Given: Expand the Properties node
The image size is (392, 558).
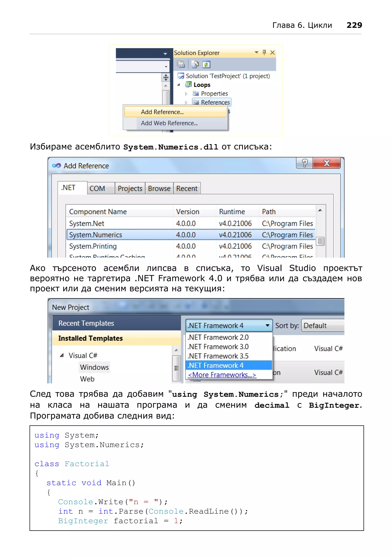Looking at the screenshot, I should click(x=186, y=94).
